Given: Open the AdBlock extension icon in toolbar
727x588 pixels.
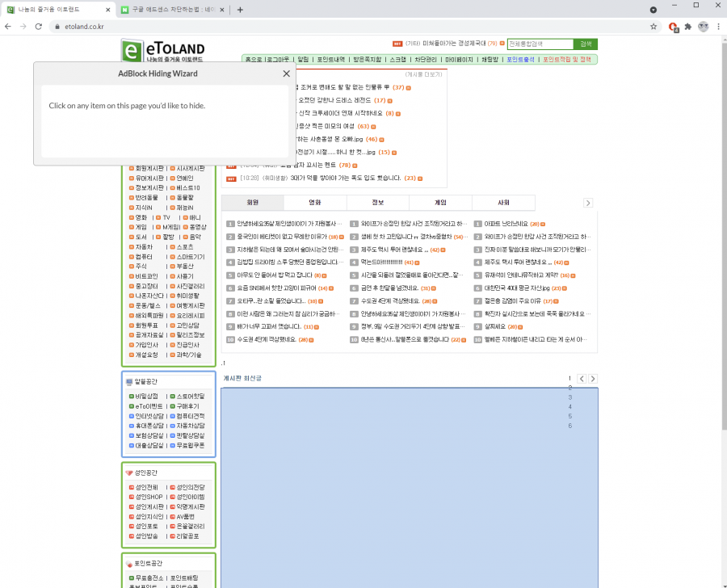Looking at the screenshot, I should pyautogui.click(x=674, y=27).
